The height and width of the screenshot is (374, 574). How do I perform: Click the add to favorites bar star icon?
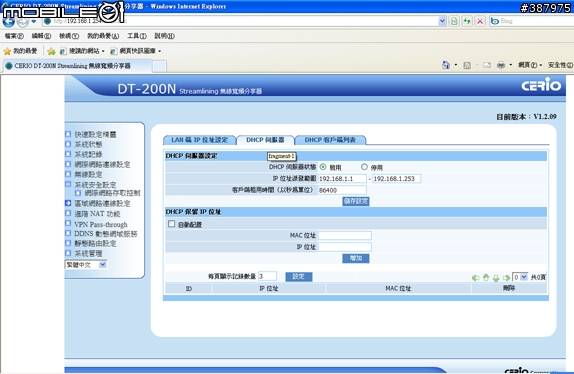point(51,51)
